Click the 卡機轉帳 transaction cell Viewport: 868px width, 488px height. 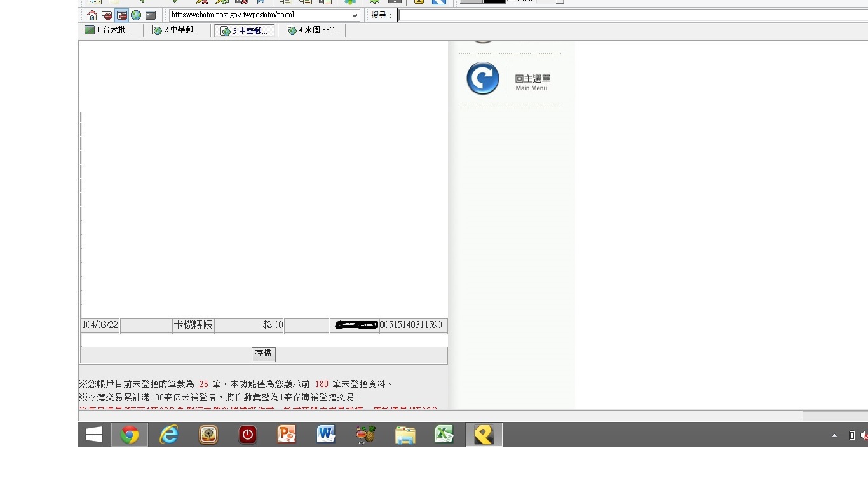click(193, 325)
